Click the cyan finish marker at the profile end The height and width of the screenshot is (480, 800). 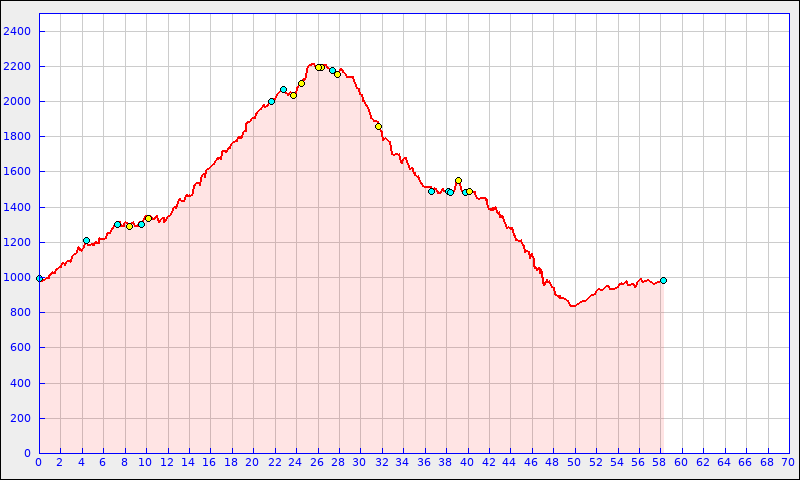point(663,280)
